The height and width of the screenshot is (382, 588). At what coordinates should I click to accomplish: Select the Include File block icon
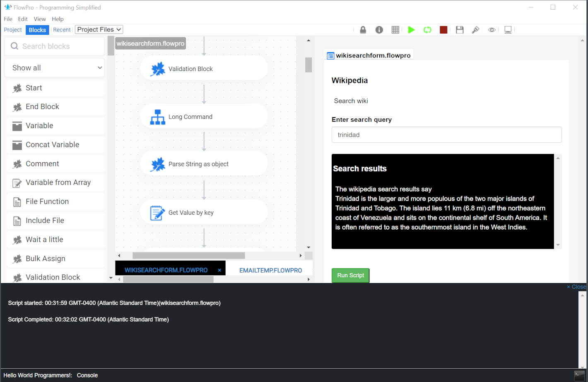click(x=17, y=221)
